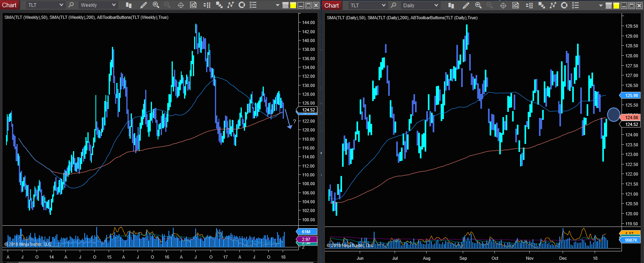Toggle the crosshair in the Daily chart
Viewport: 644px width, 263px height.
tap(503, 5)
